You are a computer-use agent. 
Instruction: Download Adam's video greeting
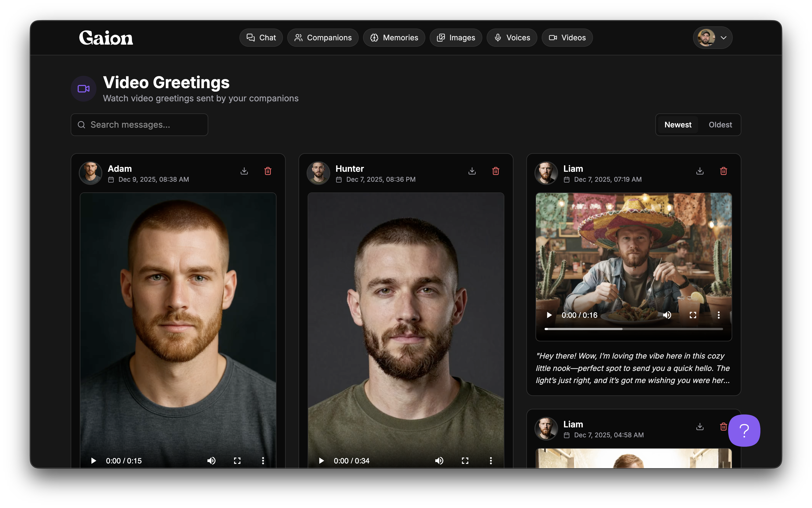click(244, 171)
